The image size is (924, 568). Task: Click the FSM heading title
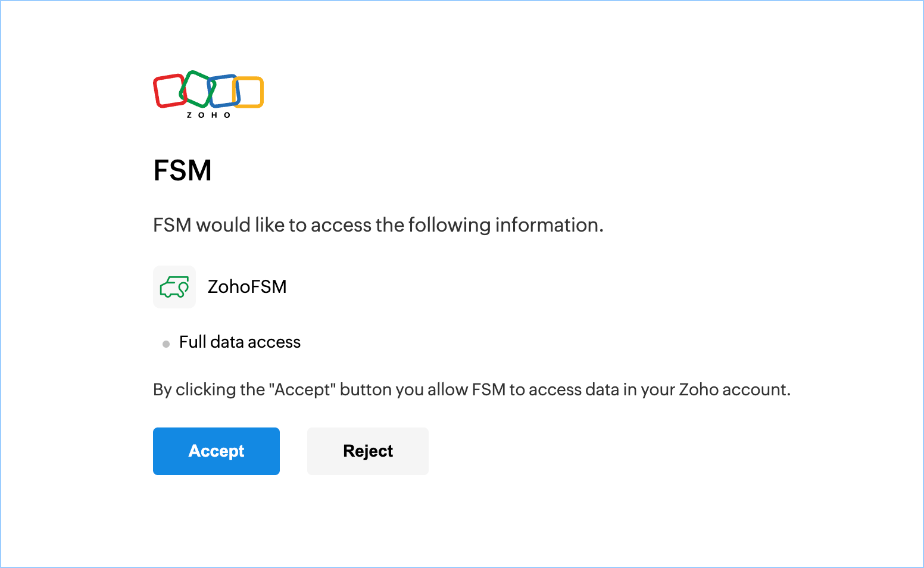182,171
